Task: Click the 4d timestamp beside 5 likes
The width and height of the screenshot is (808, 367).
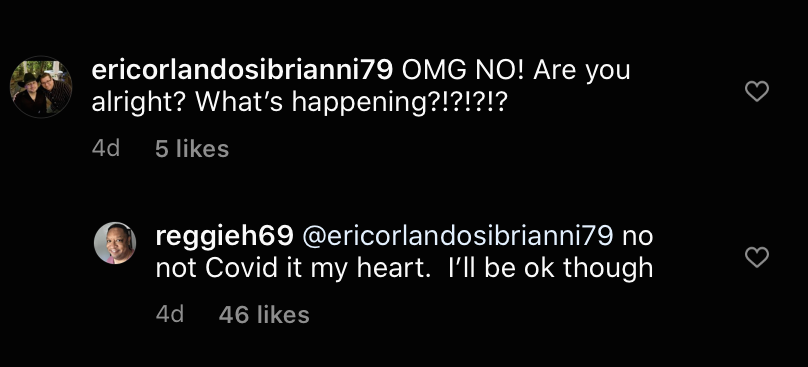Action: (x=106, y=149)
